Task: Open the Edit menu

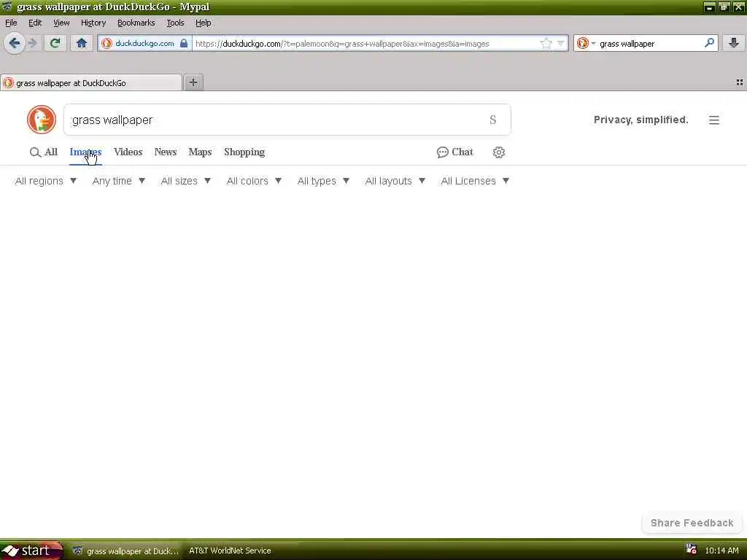Action: [35, 23]
